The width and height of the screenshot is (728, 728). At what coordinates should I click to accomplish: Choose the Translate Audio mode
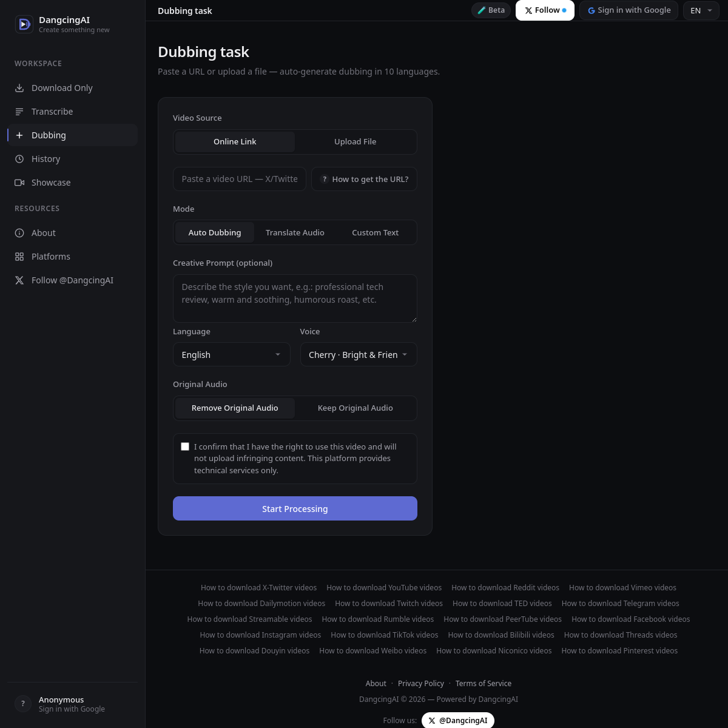click(x=295, y=232)
